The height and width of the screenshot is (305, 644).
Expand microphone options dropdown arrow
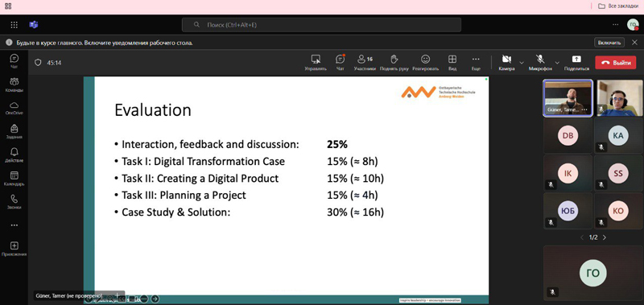click(557, 63)
